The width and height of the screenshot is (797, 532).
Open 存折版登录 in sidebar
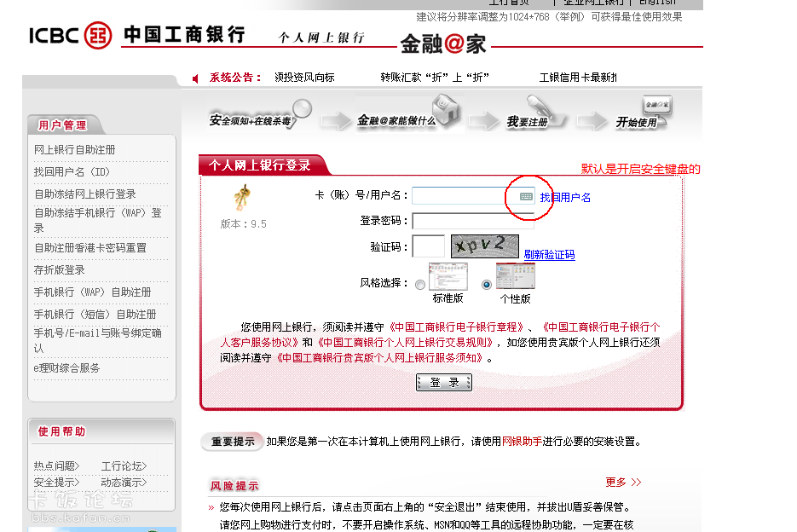pyautogui.click(x=60, y=269)
